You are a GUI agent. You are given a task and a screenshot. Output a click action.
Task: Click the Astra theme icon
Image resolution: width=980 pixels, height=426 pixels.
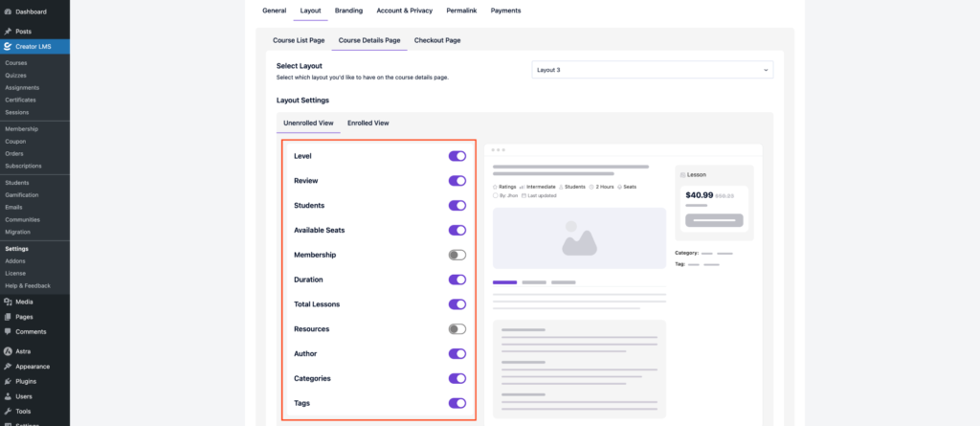tap(8, 351)
